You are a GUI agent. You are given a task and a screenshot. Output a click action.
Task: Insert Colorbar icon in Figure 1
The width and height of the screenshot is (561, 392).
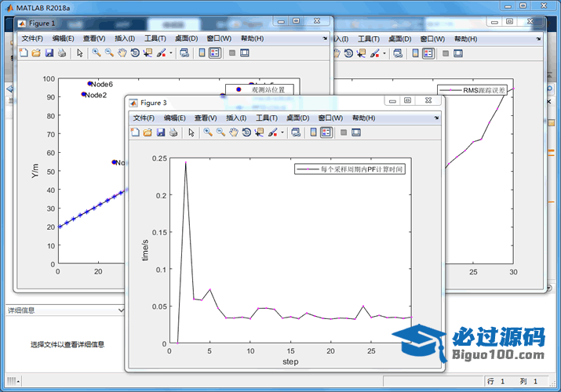[x=202, y=53]
